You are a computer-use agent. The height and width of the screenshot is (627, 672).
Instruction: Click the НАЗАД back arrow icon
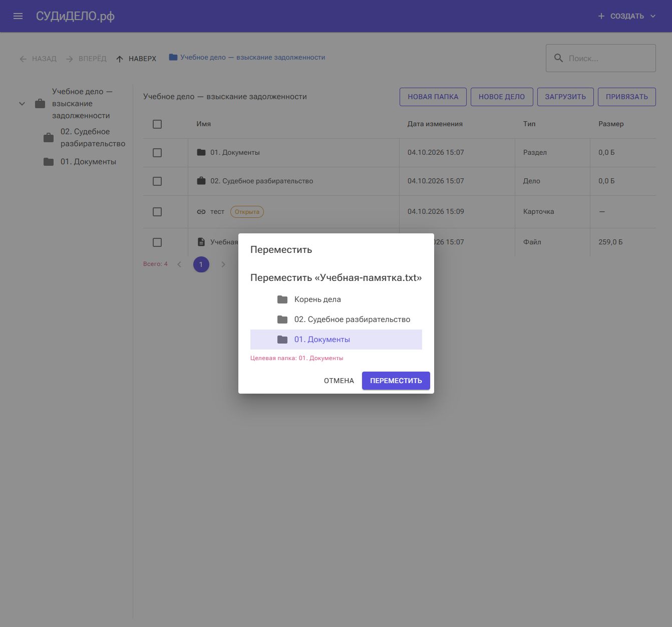(23, 59)
